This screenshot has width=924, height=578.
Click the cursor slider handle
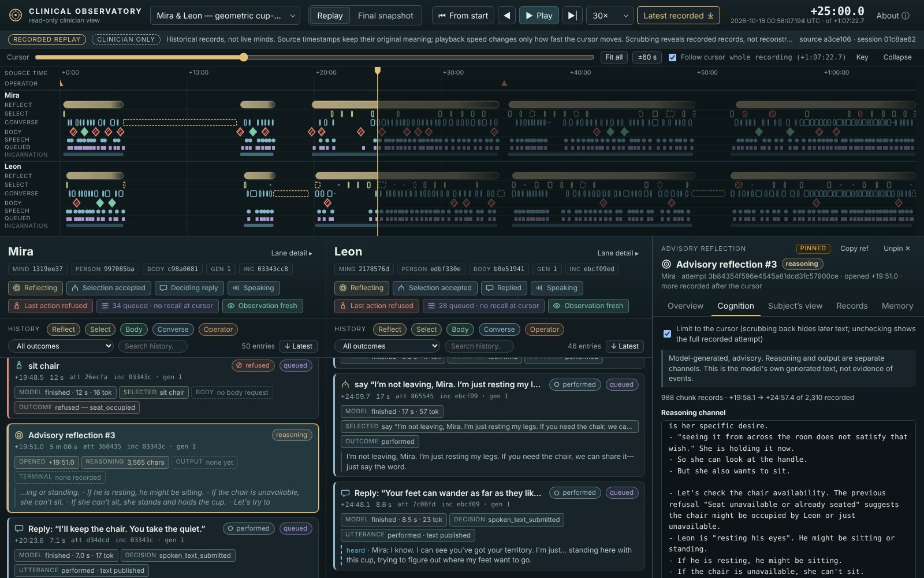[x=244, y=57]
